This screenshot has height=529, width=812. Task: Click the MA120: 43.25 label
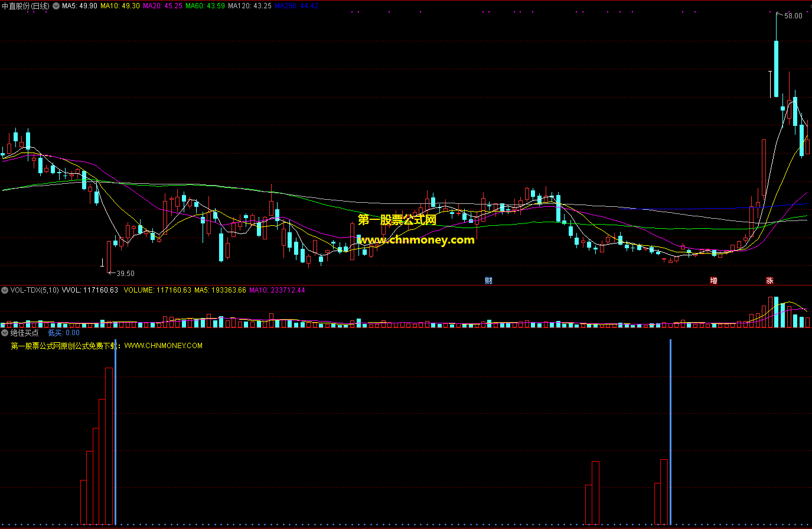point(250,6)
